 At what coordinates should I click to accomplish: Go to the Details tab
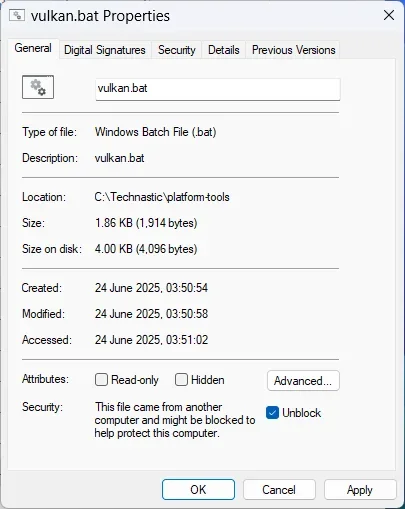[x=224, y=50]
